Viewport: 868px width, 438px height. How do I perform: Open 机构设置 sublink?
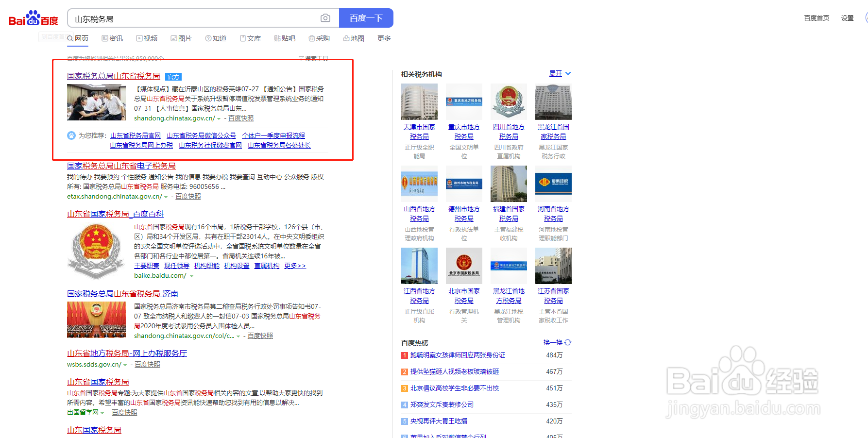[237, 266]
